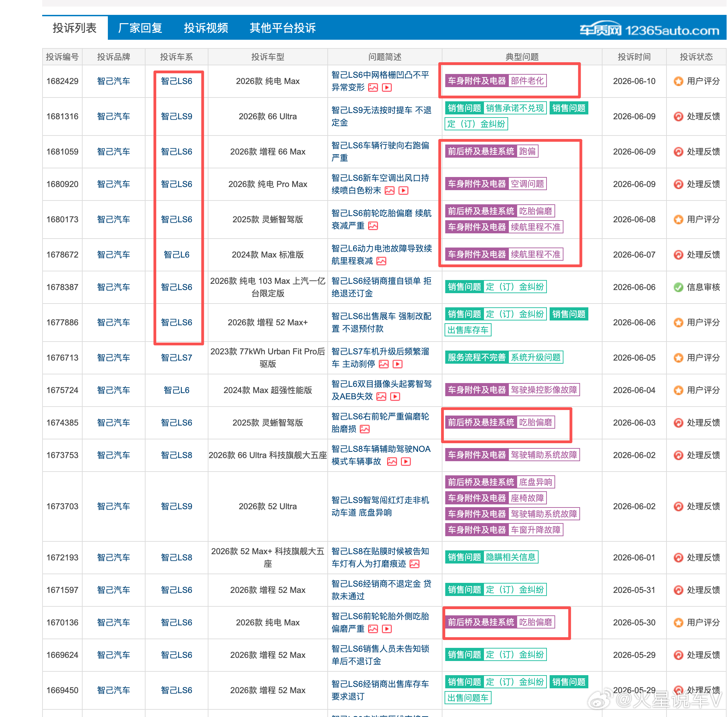Switch to the 厂家回复 tab
Image resolution: width=728 pixels, height=717 pixels.
[140, 28]
